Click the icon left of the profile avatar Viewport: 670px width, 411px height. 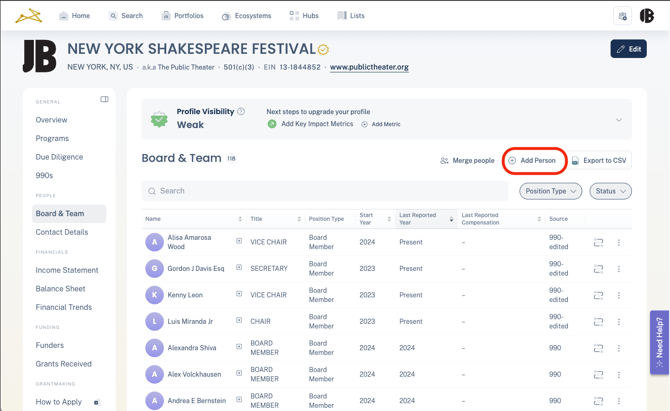pyautogui.click(x=622, y=16)
